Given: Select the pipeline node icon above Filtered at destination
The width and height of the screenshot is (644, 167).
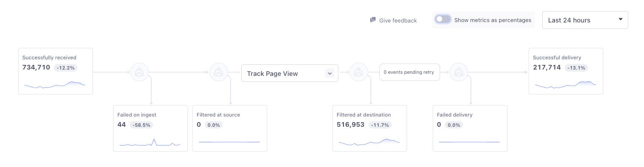Looking at the screenshot, I should coord(359,72).
